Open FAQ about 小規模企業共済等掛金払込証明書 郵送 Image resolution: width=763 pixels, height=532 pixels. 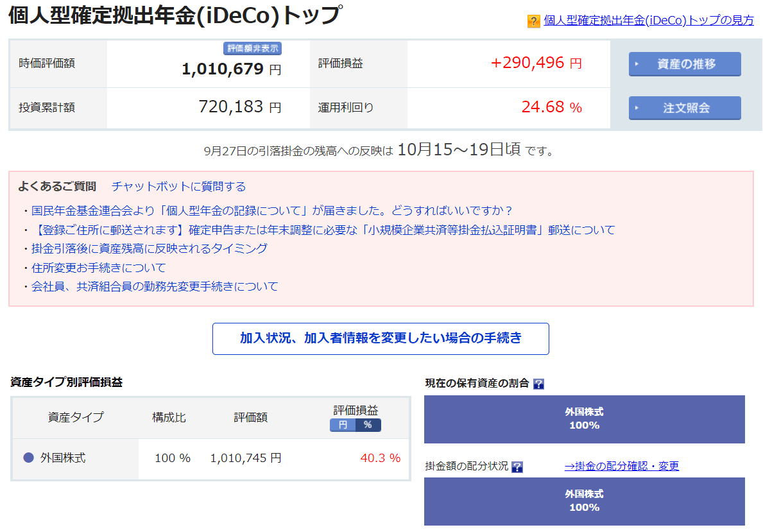click(323, 230)
